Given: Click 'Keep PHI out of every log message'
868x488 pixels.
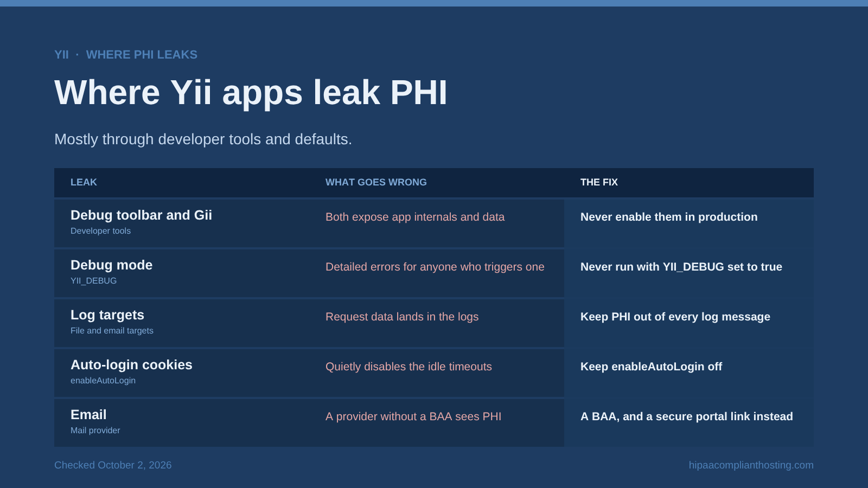Looking at the screenshot, I should (675, 317).
